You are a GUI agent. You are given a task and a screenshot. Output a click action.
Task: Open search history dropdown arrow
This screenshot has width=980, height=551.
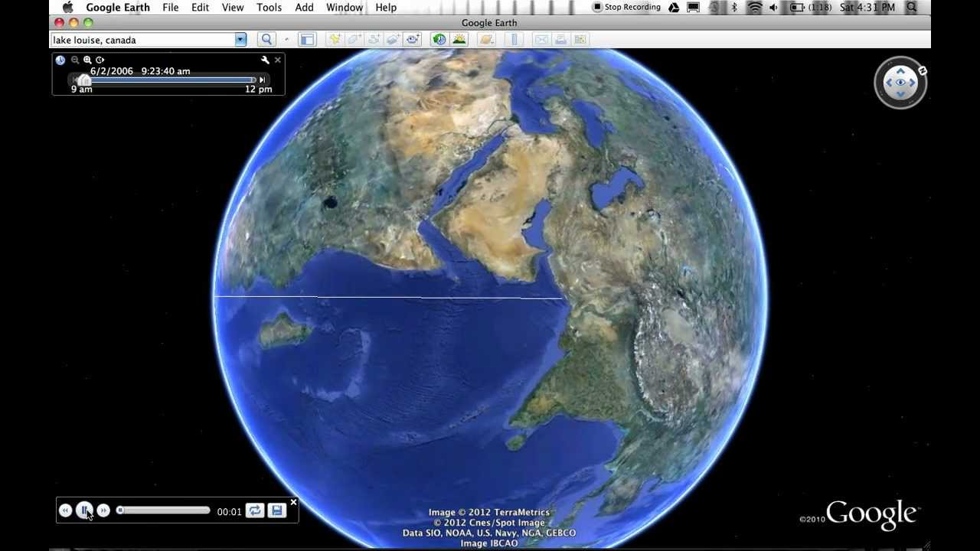[240, 40]
